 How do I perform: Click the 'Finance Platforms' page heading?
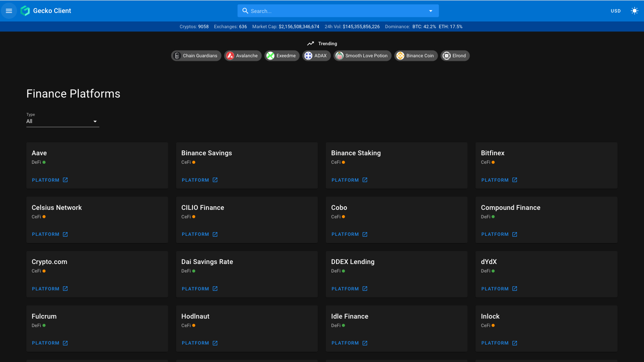[73, 94]
